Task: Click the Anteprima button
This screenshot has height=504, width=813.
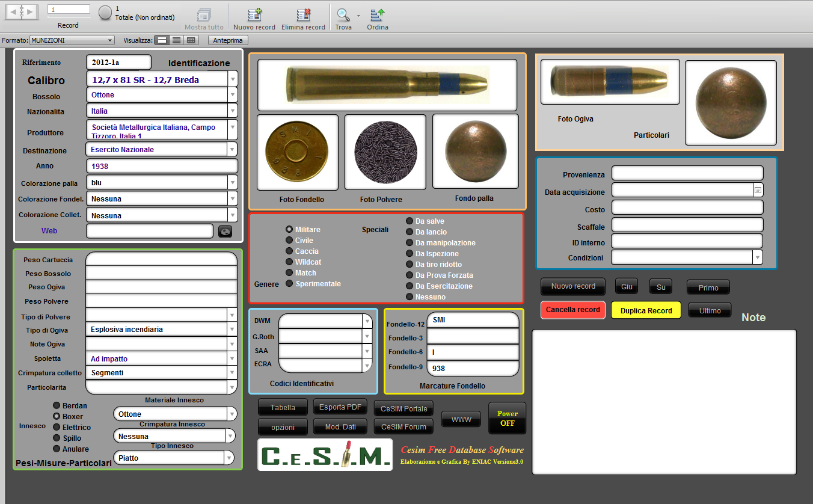Action: [228, 40]
